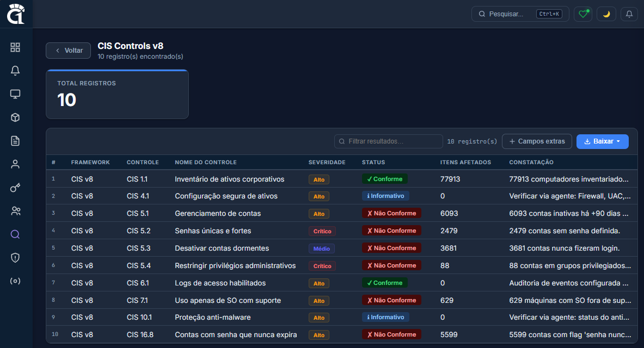Click the Ctrl+K shortcut badge
The height and width of the screenshot is (348, 644).
[549, 14]
